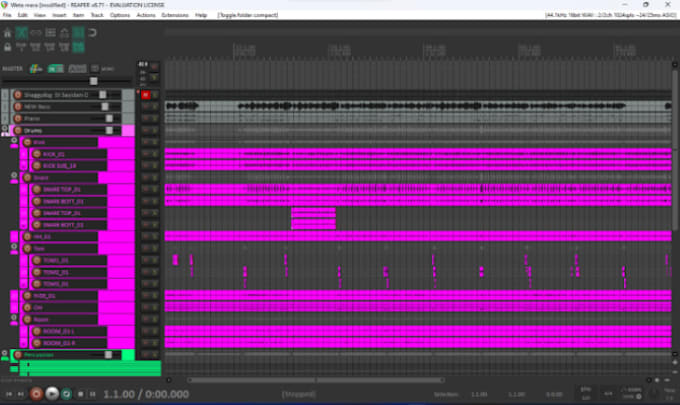Go to project start in transport
The width and height of the screenshot is (680, 405).
(9, 394)
